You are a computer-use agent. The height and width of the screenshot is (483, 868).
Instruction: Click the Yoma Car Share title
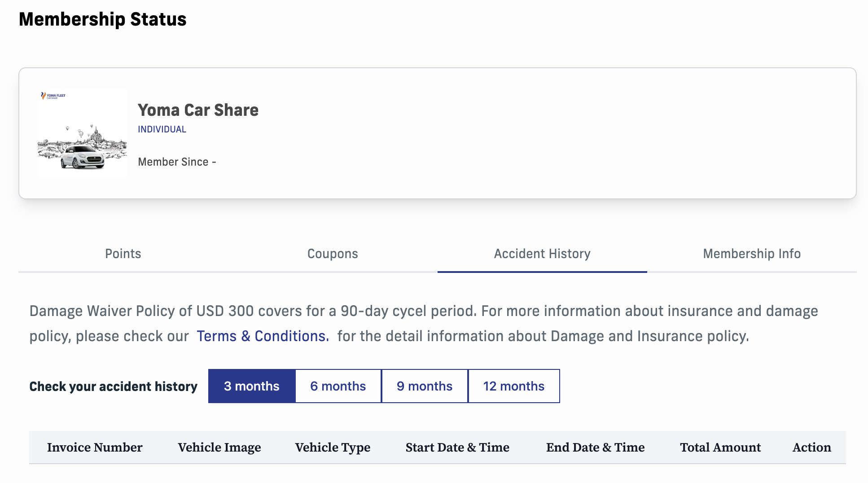198,110
